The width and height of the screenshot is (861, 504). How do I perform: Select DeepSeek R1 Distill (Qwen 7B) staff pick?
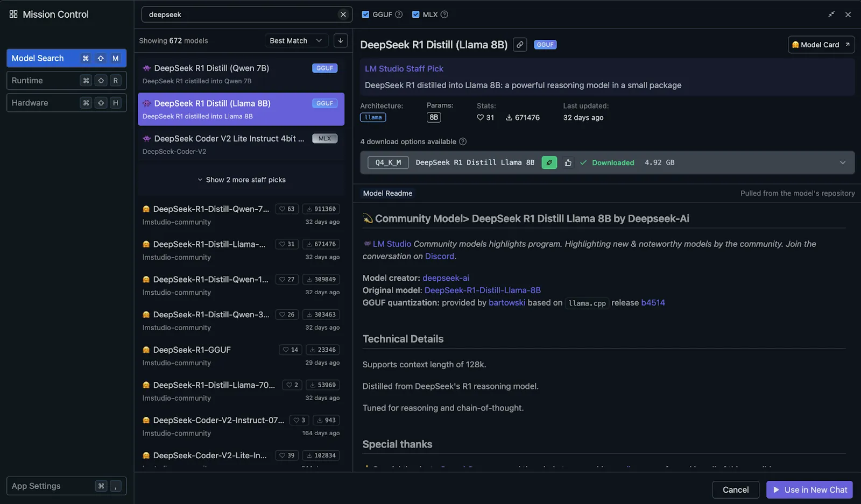(241, 74)
